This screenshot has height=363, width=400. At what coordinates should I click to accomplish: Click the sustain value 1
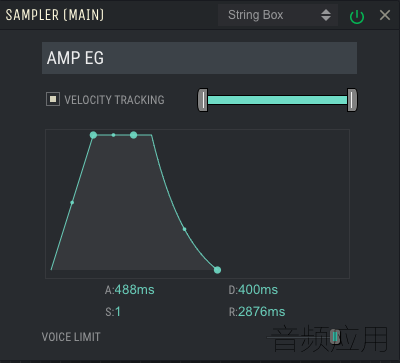[118, 312]
